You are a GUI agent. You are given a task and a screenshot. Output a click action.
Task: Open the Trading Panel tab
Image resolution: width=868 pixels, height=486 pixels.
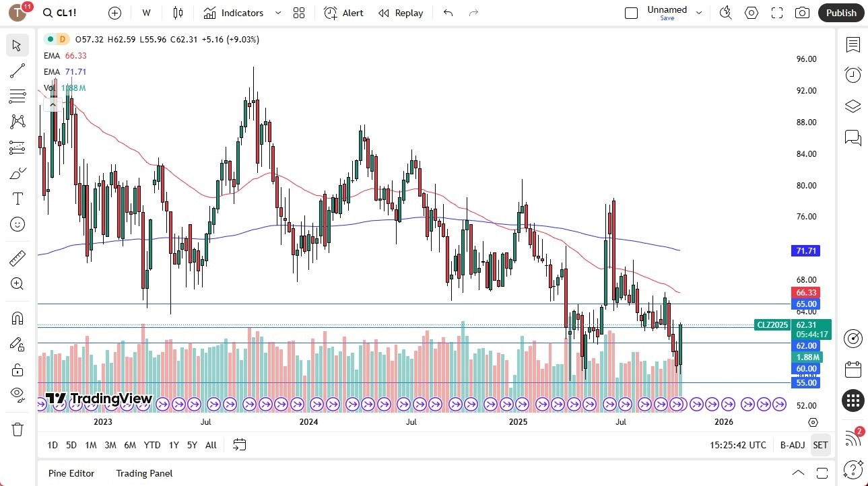click(143, 473)
